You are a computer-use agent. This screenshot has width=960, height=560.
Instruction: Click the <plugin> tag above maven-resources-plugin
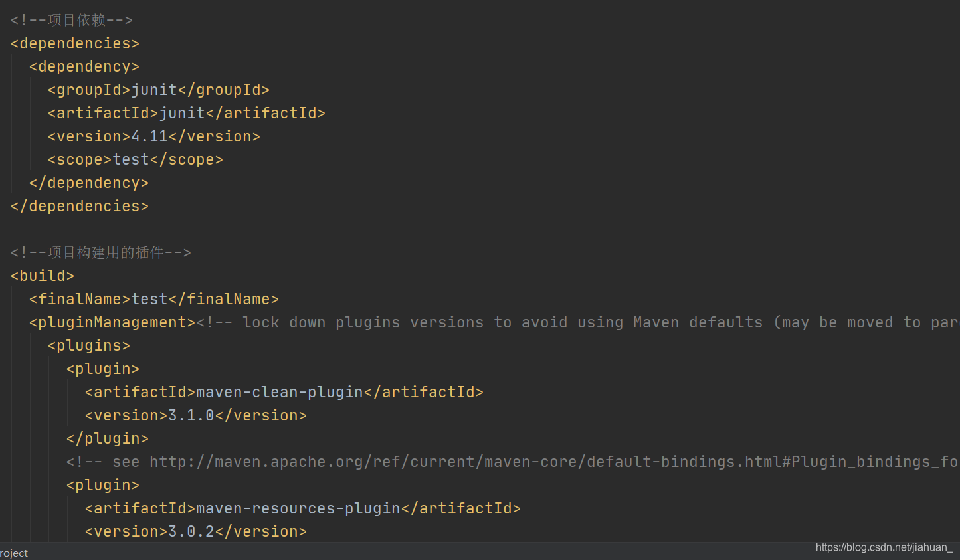click(103, 485)
